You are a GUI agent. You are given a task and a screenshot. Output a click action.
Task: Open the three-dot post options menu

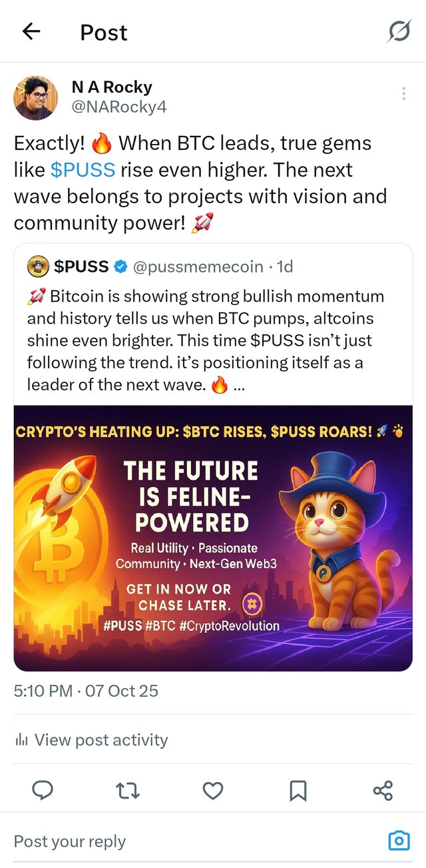click(x=403, y=94)
